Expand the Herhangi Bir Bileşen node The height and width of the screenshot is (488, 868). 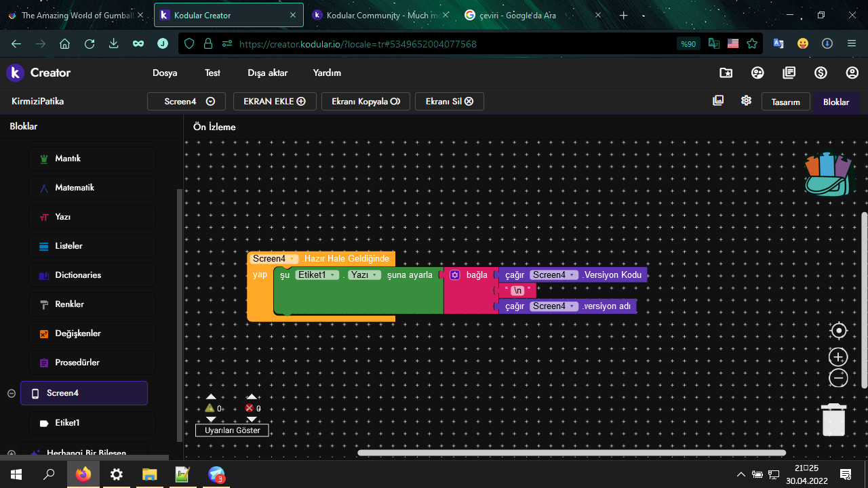[12, 453]
